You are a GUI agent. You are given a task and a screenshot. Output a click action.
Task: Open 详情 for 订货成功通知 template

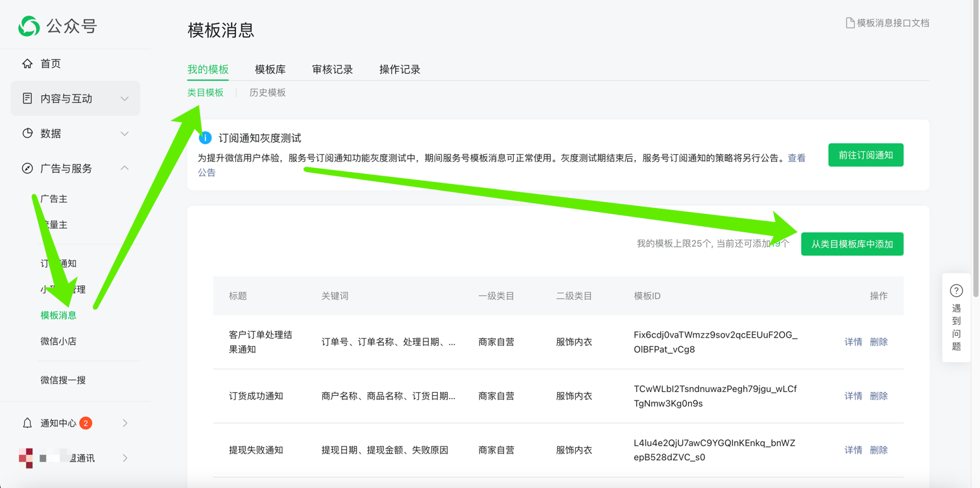click(853, 396)
